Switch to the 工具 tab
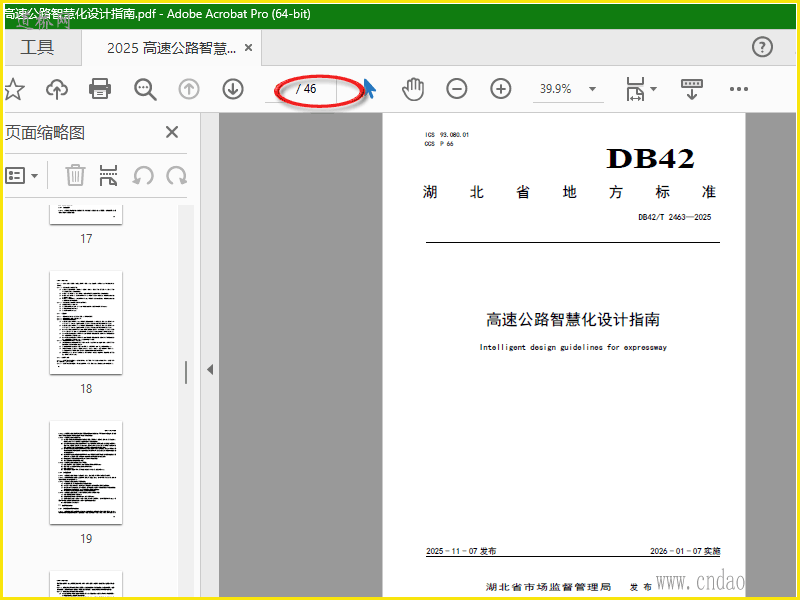This screenshot has width=800, height=600. [x=37, y=47]
